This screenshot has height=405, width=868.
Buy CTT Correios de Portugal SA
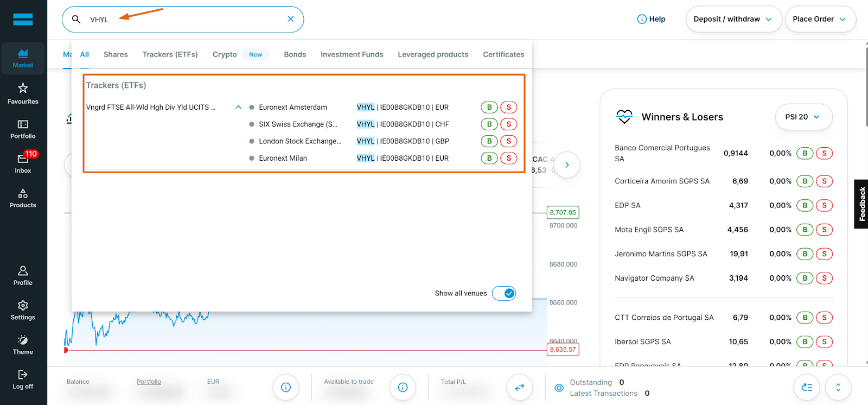coord(805,318)
